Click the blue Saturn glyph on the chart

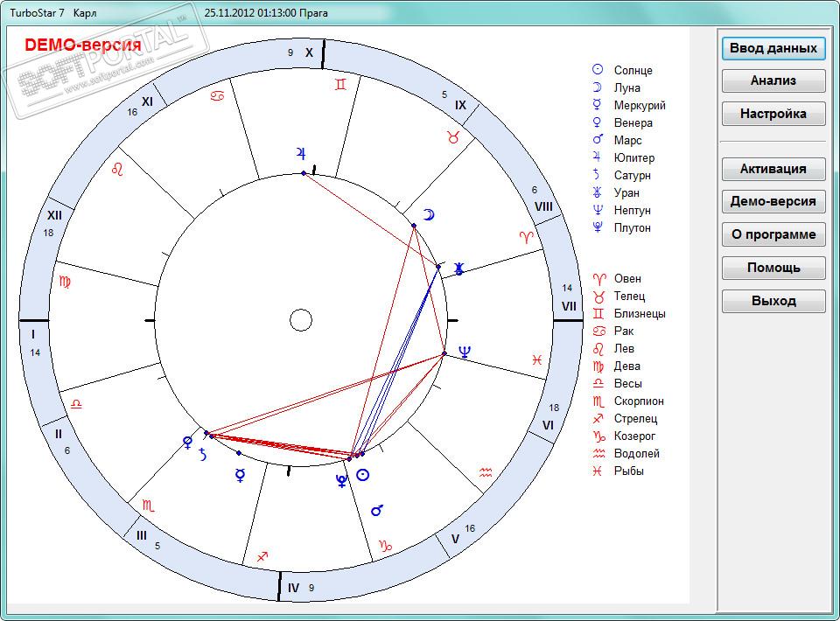point(202,455)
